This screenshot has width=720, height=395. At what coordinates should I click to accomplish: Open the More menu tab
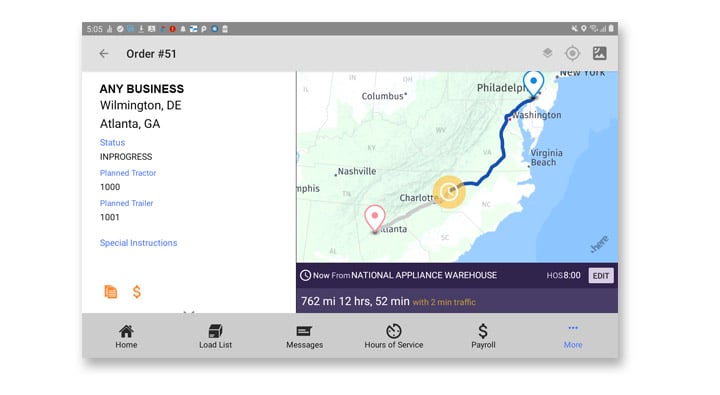pos(573,337)
